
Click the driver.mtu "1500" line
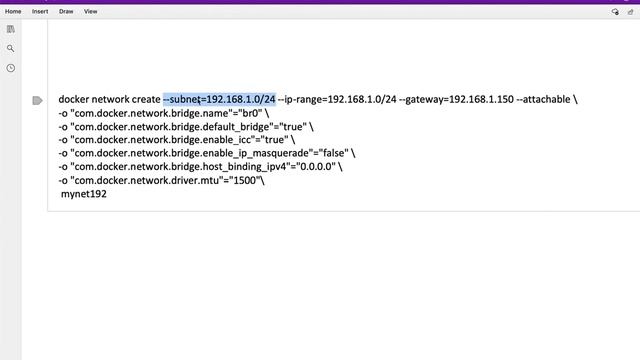click(x=162, y=180)
